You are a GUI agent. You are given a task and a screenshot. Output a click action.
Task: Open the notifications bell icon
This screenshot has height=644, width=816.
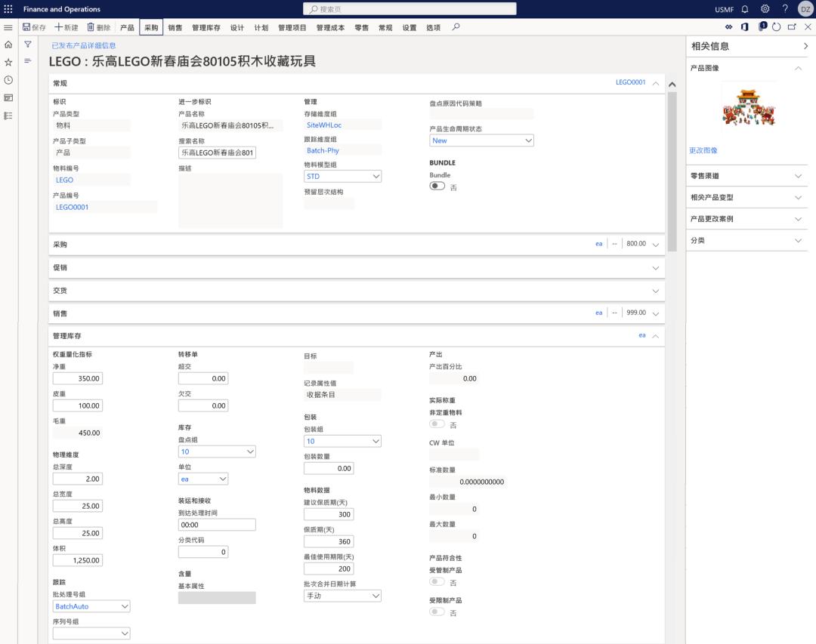click(745, 9)
